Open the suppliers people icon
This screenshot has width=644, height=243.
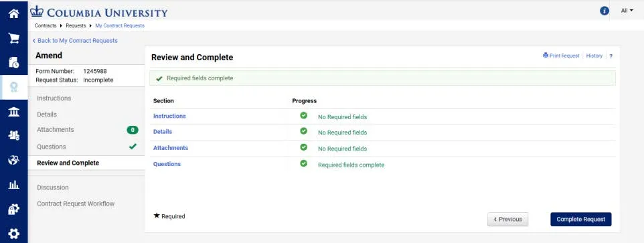(x=13, y=136)
